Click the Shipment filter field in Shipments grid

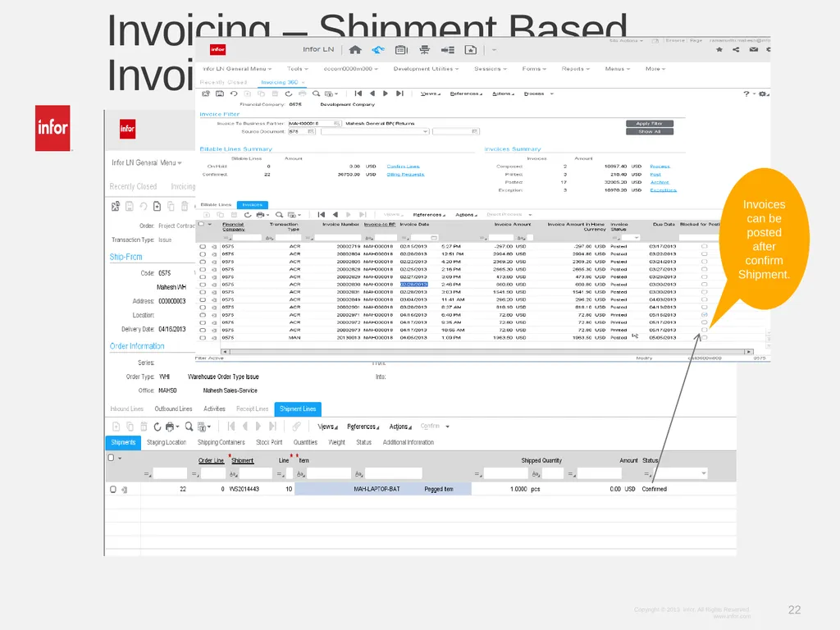pyautogui.click(x=256, y=473)
